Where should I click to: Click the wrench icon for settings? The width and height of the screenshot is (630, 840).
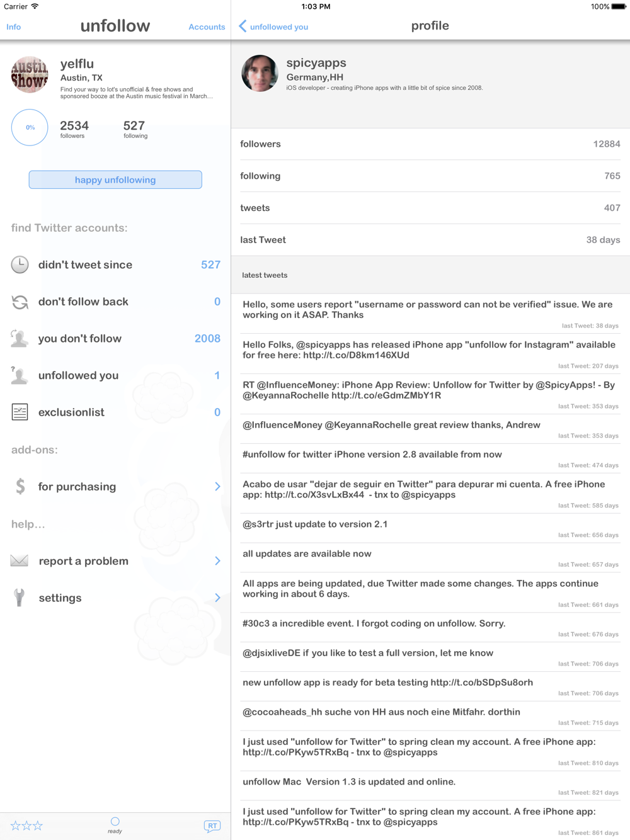[x=20, y=598]
